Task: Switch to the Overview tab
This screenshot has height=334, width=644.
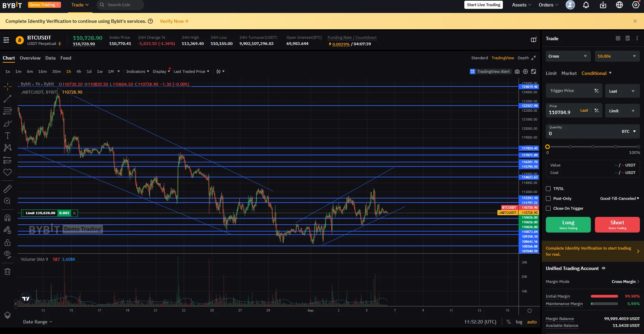Action: coord(30,58)
